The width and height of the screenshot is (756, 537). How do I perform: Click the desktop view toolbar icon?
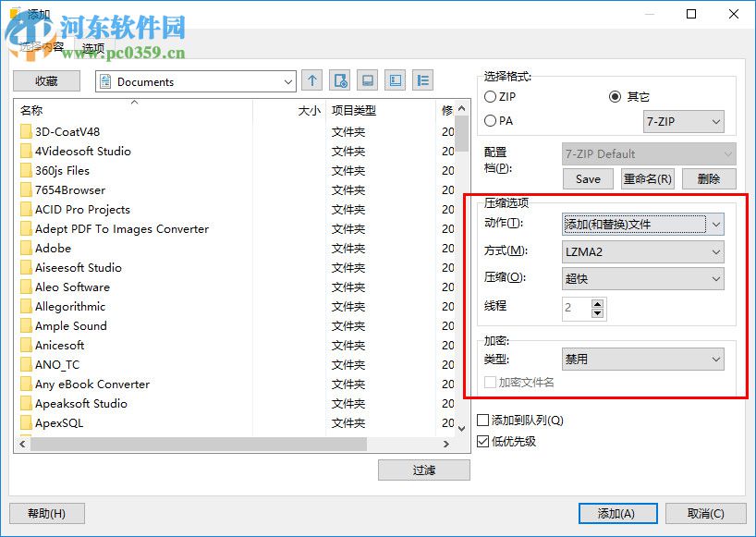[x=367, y=80]
